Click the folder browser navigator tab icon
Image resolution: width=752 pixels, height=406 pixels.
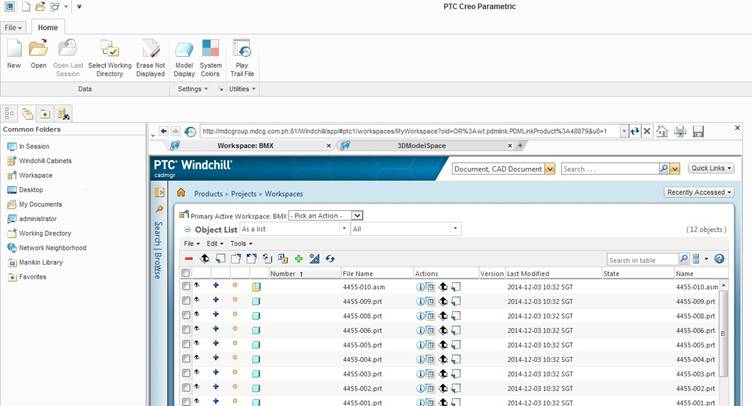tap(28, 114)
